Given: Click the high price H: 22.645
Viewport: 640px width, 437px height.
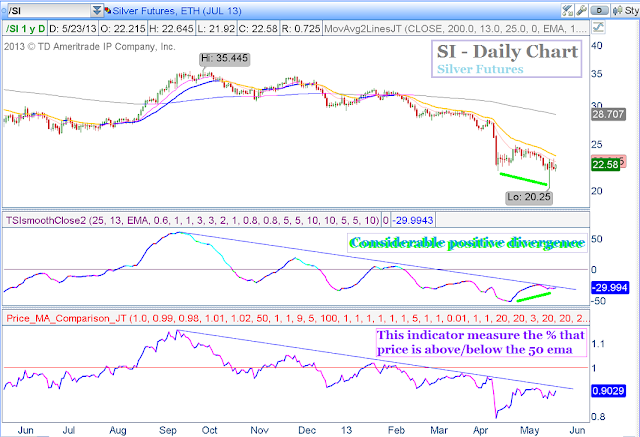Looking at the screenshot, I should click(x=171, y=29).
